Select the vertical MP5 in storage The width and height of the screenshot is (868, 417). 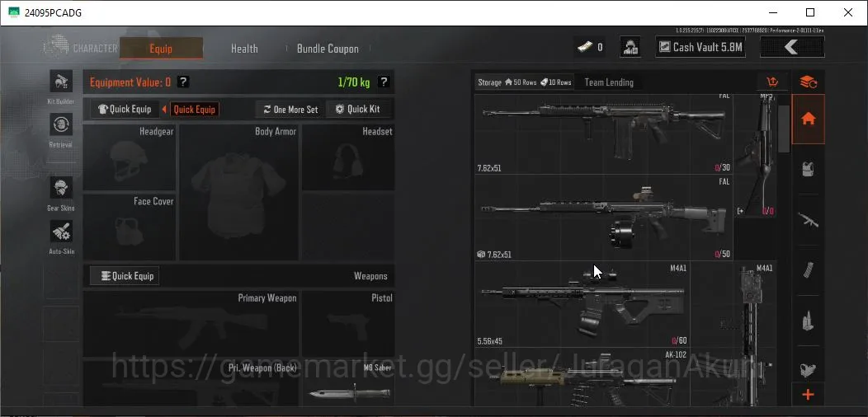[x=755, y=155]
